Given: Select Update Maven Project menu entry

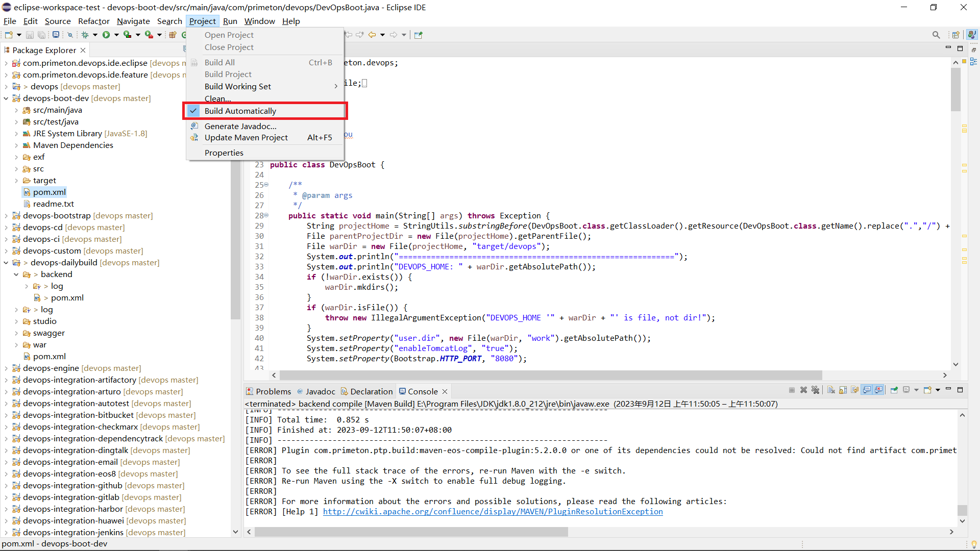Looking at the screenshot, I should point(246,138).
